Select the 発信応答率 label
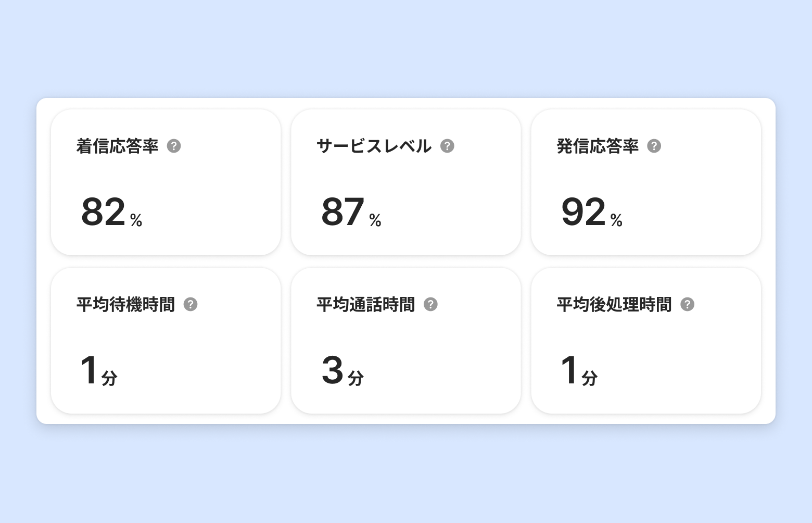The height and width of the screenshot is (523, 812). 598,146
